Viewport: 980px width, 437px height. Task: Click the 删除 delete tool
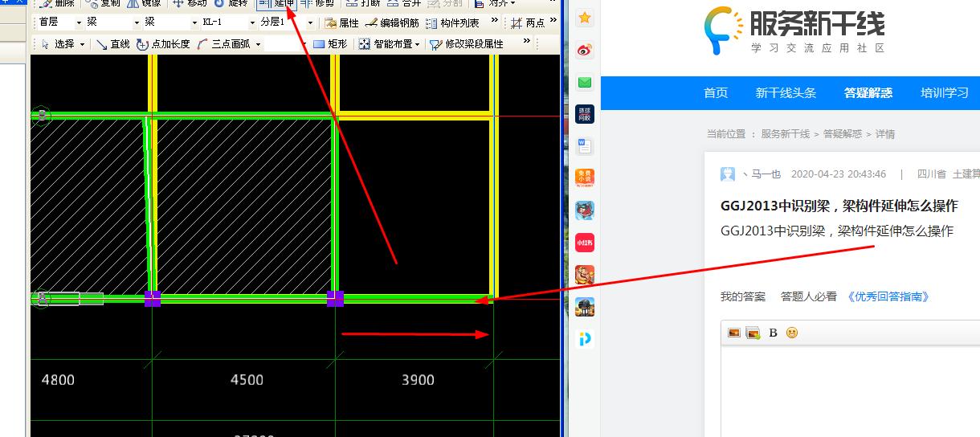tap(57, 3)
